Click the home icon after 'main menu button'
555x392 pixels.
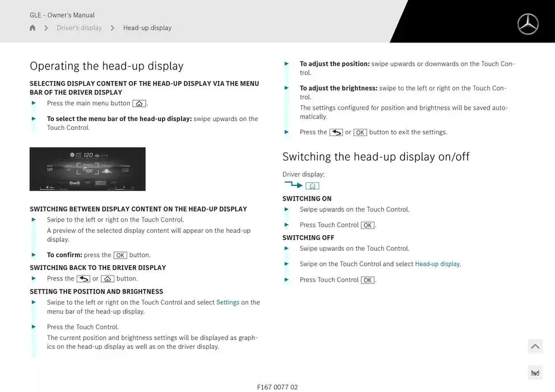[139, 104]
